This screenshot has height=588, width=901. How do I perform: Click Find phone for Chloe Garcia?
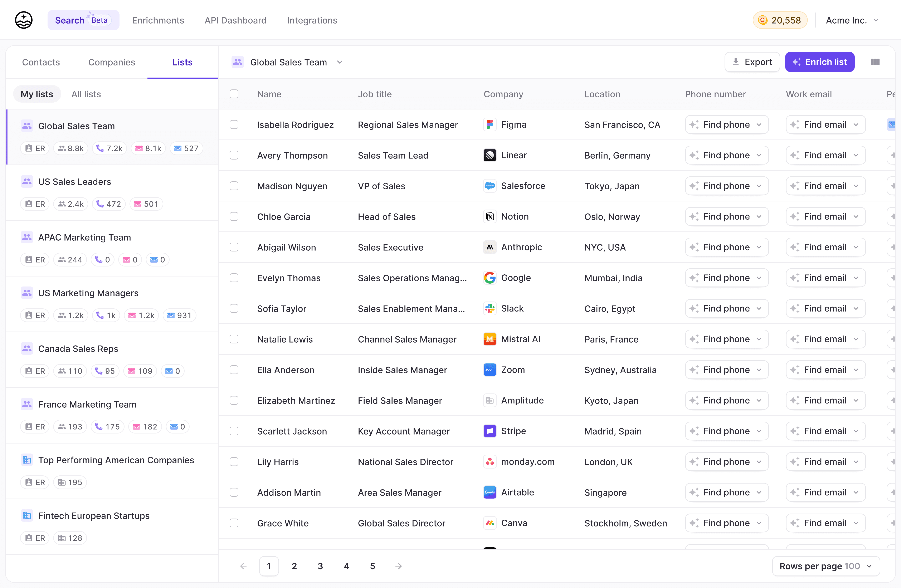726,216
